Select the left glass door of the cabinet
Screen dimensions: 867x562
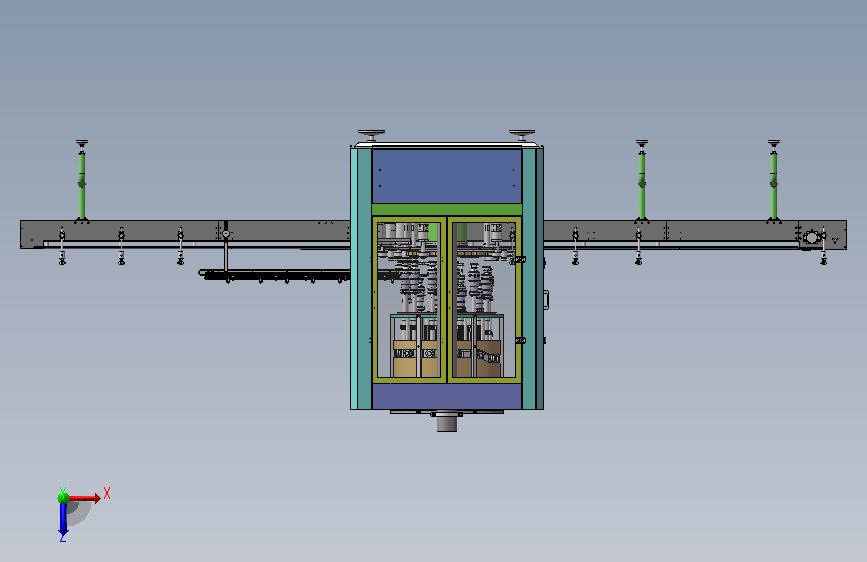[410, 300]
